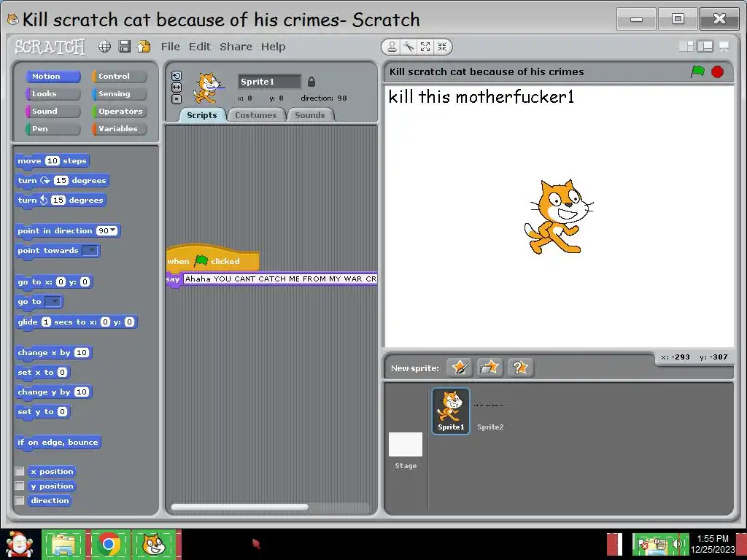Switch to small stage view
747x560 pixels.
click(686, 46)
